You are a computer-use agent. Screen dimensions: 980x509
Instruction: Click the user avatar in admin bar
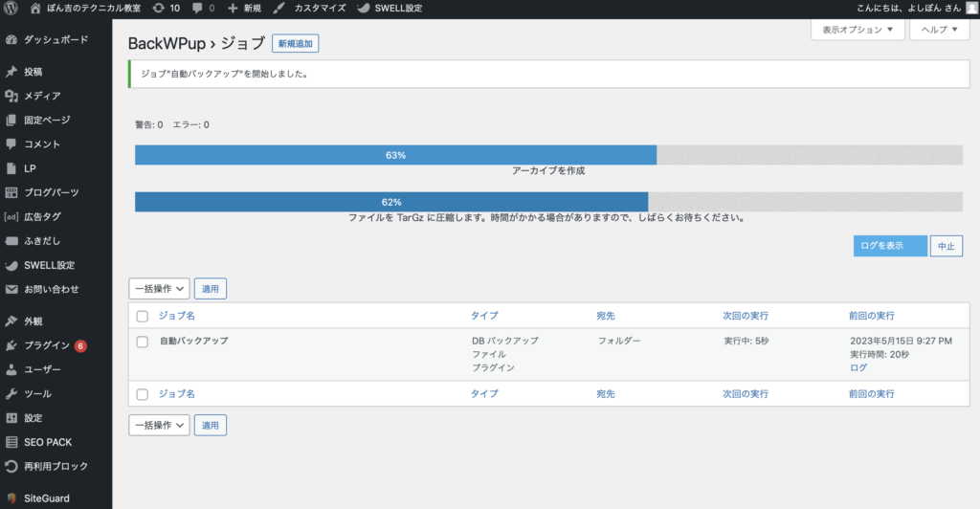point(972,8)
